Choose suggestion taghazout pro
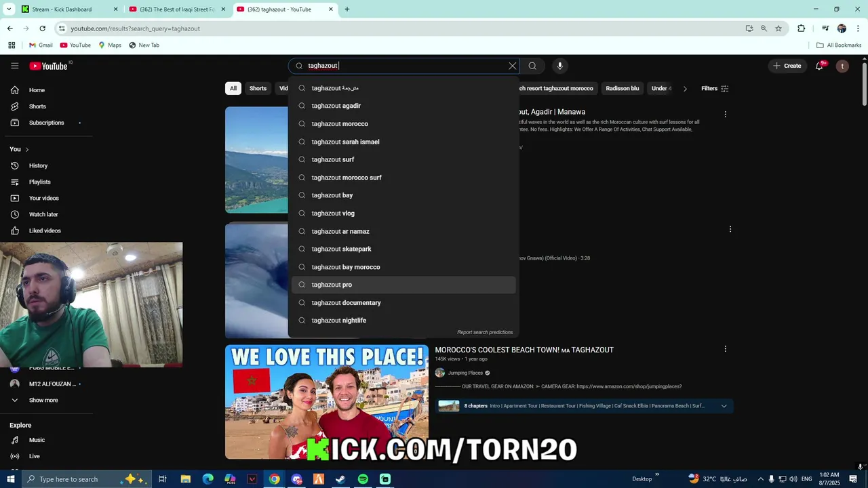This screenshot has height=488, width=868. click(403, 285)
